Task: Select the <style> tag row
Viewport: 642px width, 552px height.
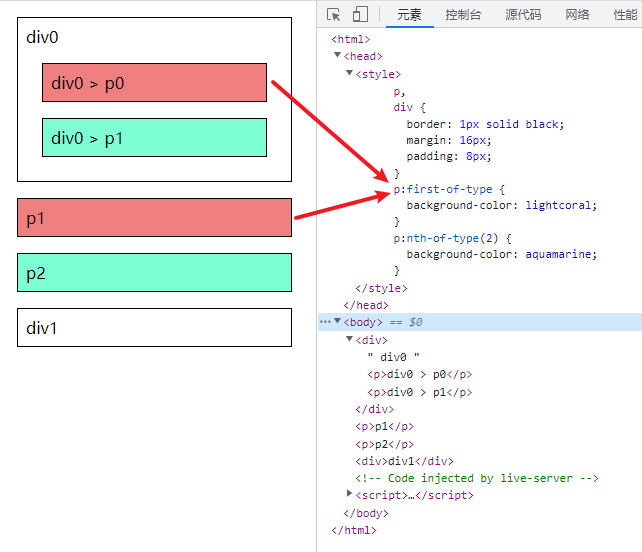Action: (x=378, y=74)
